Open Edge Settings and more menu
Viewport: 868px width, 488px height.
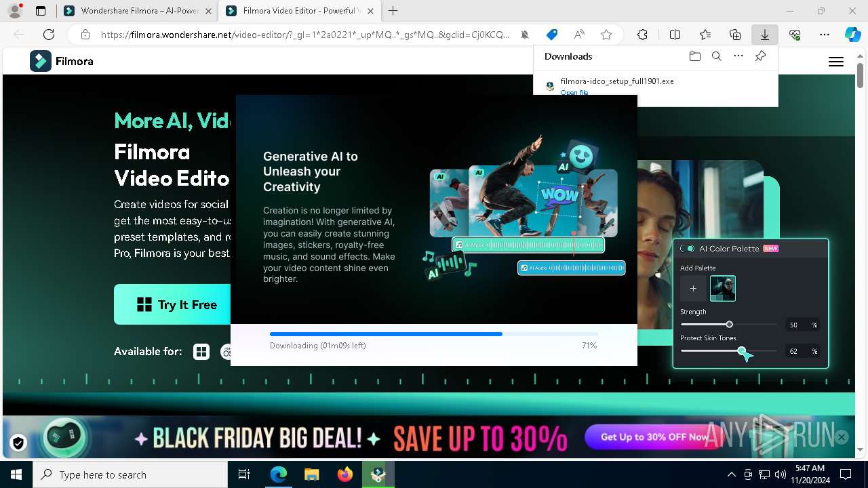tap(825, 35)
